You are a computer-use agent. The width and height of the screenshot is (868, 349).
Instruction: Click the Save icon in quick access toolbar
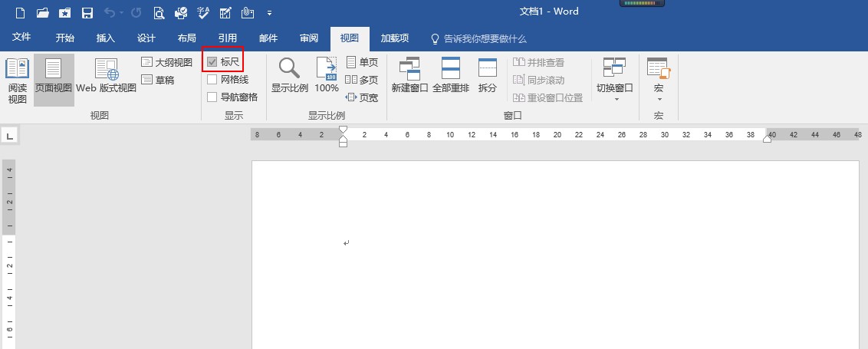[x=87, y=13]
